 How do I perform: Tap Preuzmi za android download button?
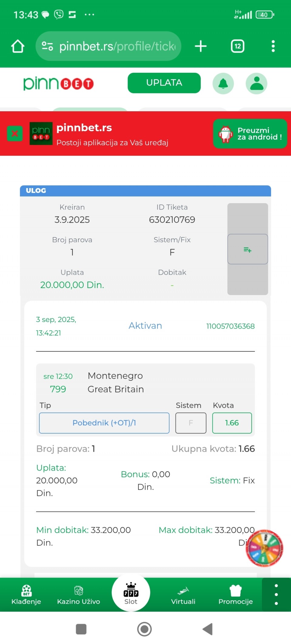click(x=250, y=134)
